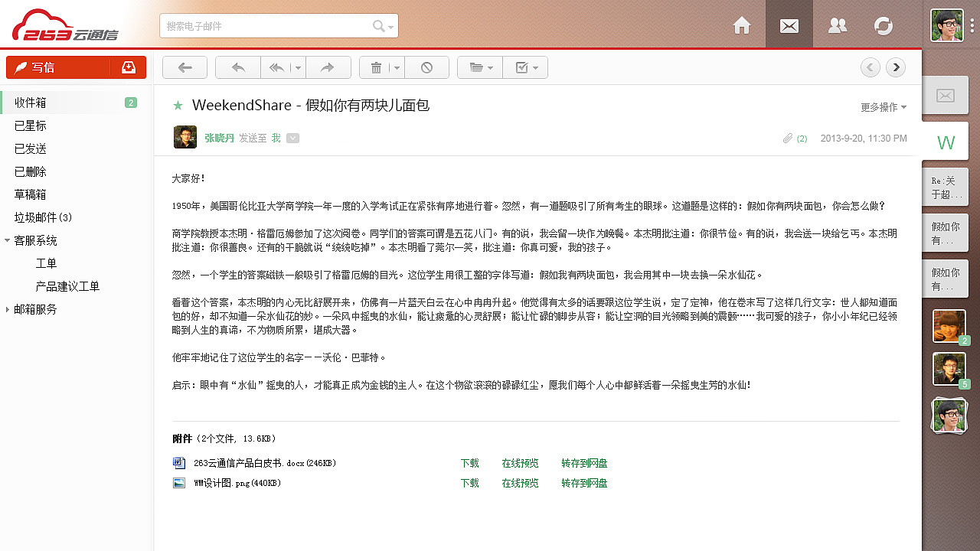Image resolution: width=980 pixels, height=551 pixels.
Task: Open the Contacts page
Action: coord(837,25)
